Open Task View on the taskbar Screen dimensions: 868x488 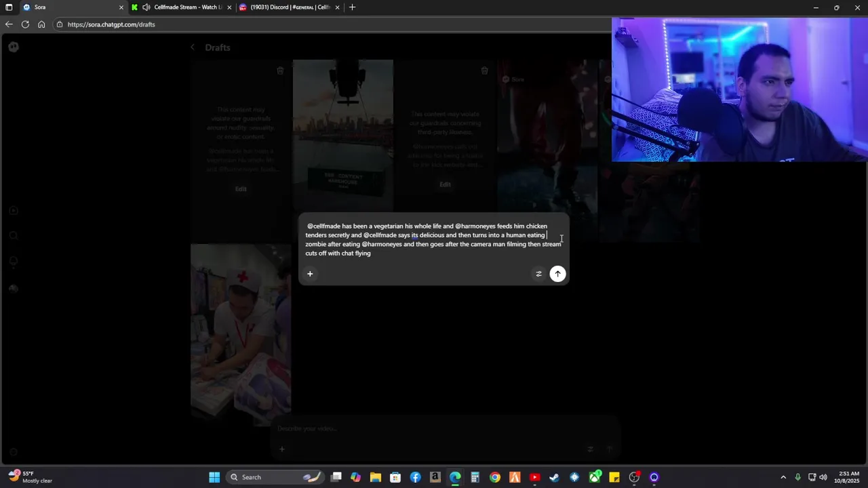coord(336,477)
